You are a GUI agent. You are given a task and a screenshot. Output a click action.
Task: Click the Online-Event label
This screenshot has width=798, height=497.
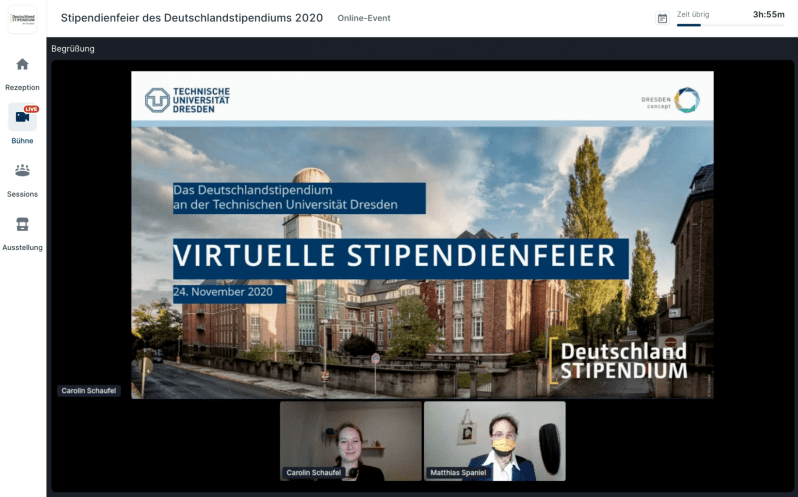pyautogui.click(x=364, y=19)
